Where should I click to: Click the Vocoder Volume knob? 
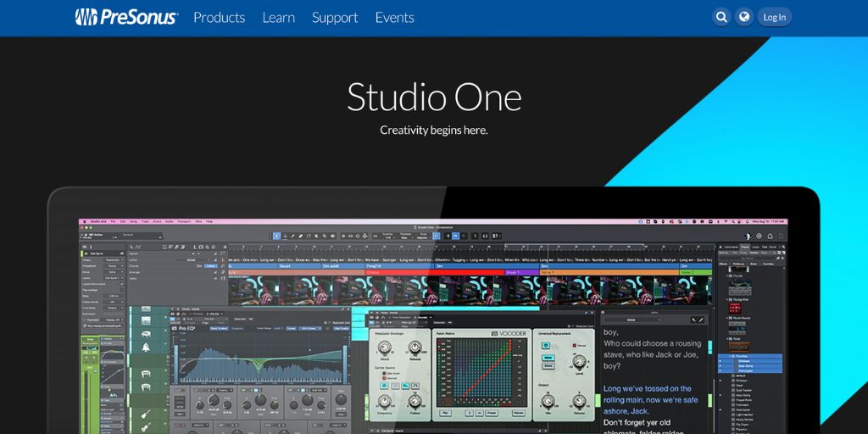click(x=580, y=401)
